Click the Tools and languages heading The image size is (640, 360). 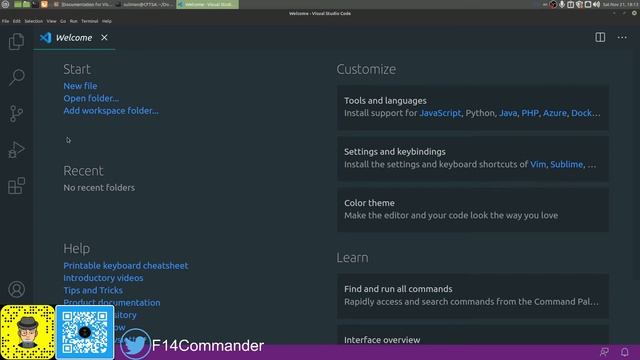385,100
